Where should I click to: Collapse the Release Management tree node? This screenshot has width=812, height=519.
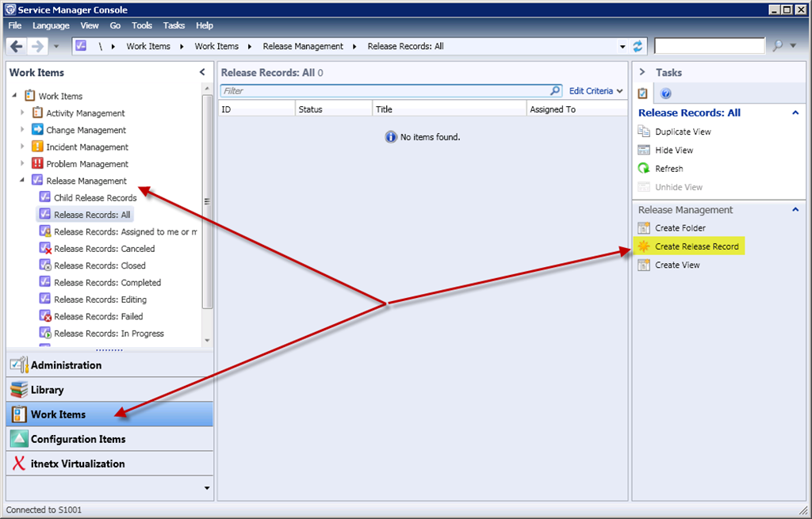23,181
